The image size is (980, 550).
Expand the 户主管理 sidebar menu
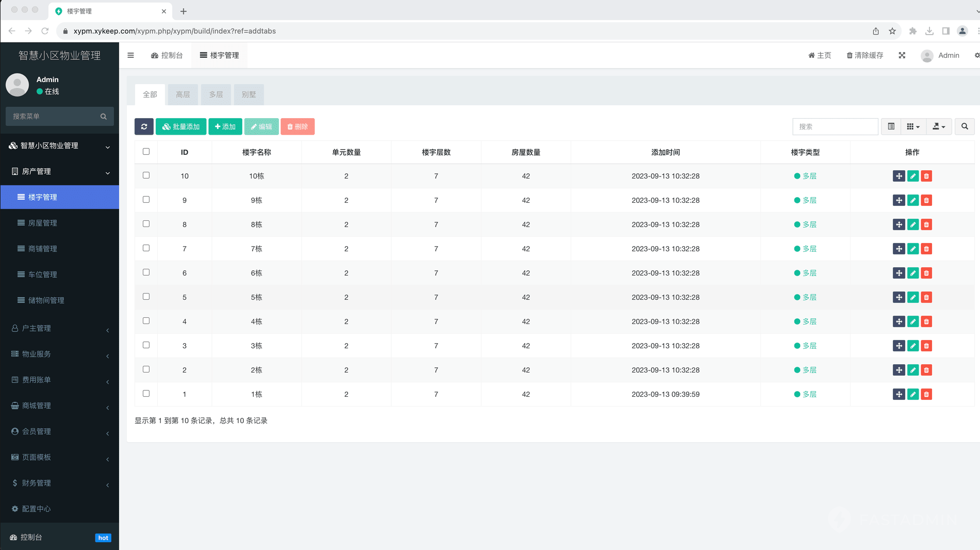click(59, 328)
